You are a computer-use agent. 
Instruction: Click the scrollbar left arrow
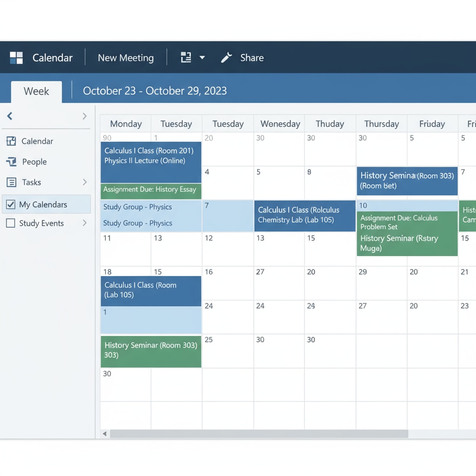tap(105, 434)
